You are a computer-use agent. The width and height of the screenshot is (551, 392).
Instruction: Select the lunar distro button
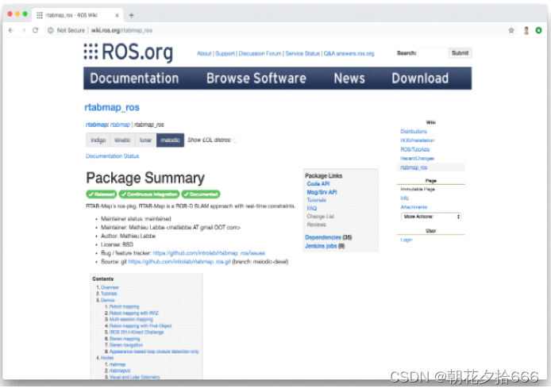pos(145,140)
